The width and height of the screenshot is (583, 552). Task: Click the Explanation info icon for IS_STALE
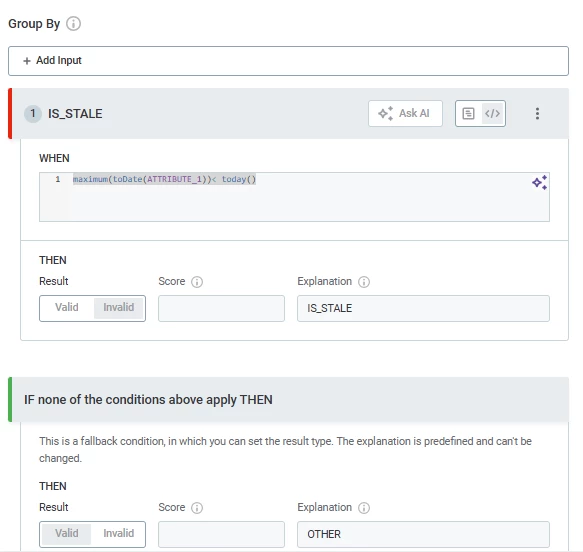(364, 282)
